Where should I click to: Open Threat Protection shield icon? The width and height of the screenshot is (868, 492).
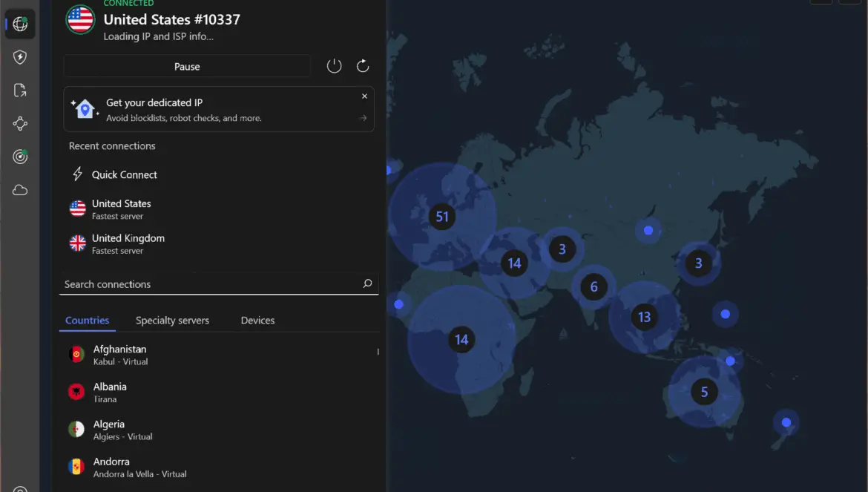[20, 57]
